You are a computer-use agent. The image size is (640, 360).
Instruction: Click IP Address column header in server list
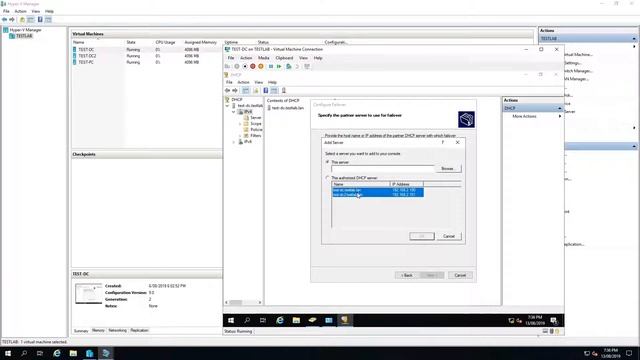coord(407,184)
